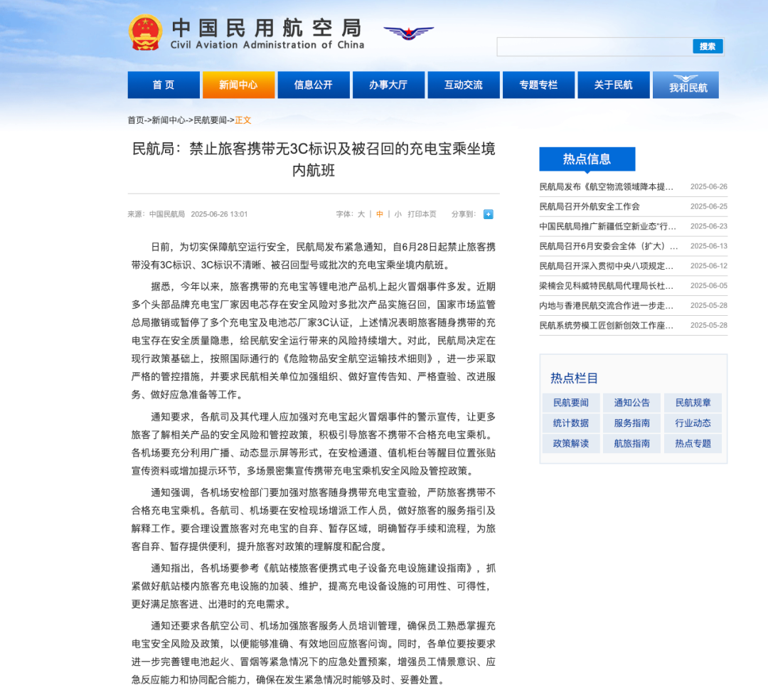Click the 正文 breadcrumb text

(x=243, y=120)
